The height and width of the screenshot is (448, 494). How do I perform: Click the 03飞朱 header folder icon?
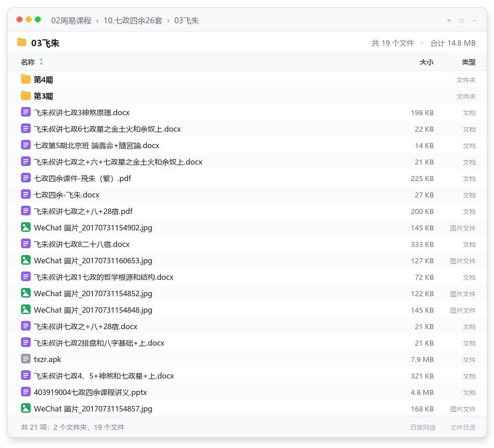point(22,43)
